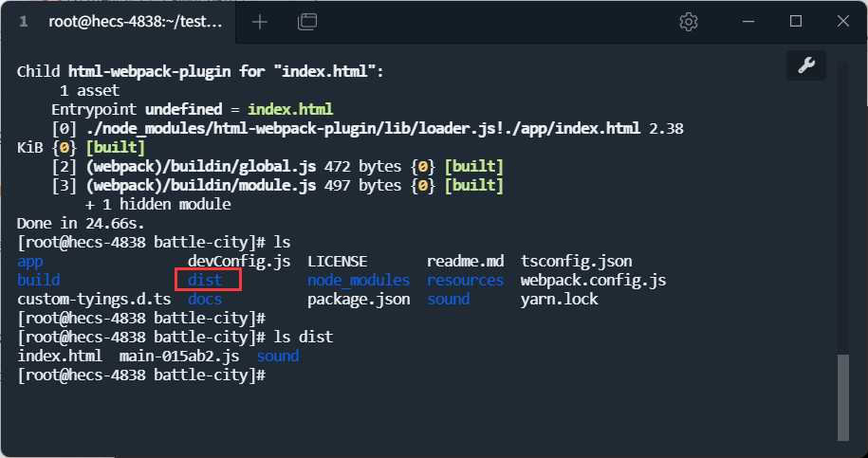
Task: Click the resources directory name
Action: pos(465,280)
